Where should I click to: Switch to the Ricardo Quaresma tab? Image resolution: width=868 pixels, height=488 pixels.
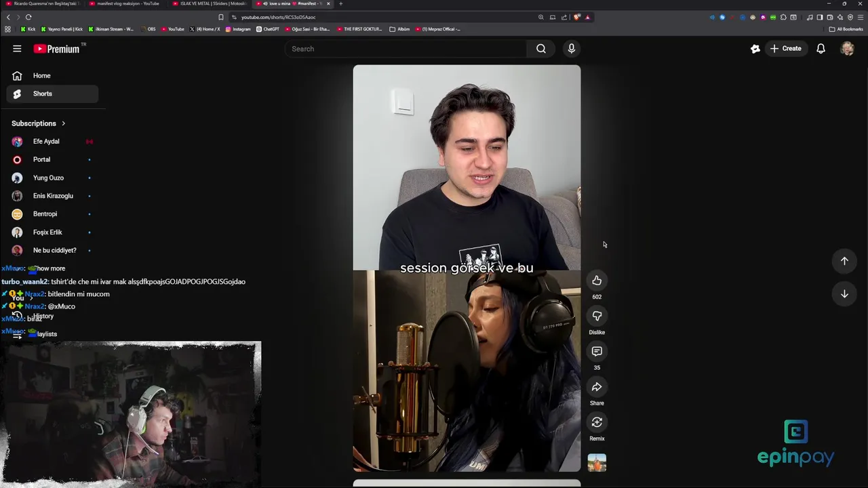tap(43, 3)
